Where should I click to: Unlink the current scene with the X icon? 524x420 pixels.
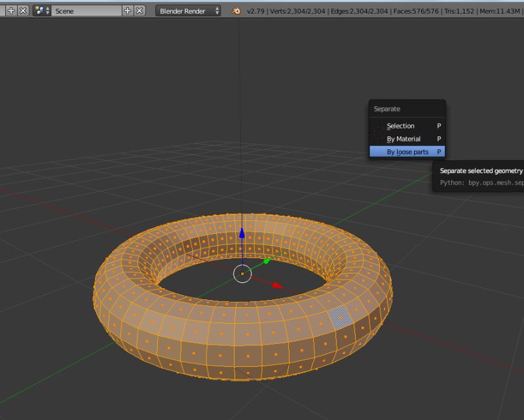139,10
